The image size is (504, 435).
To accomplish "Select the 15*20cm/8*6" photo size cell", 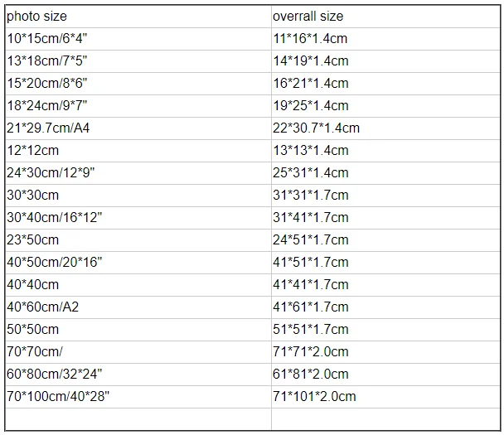I will point(47,84).
